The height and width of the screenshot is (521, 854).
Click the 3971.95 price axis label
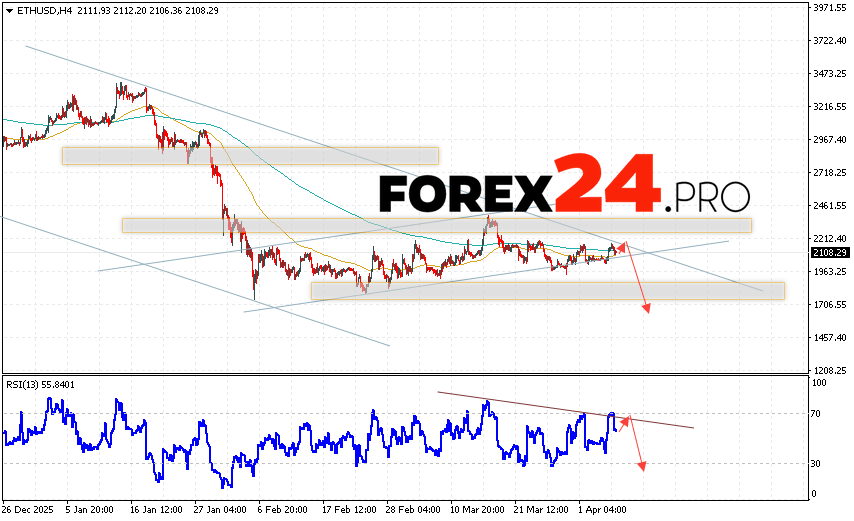(x=829, y=8)
